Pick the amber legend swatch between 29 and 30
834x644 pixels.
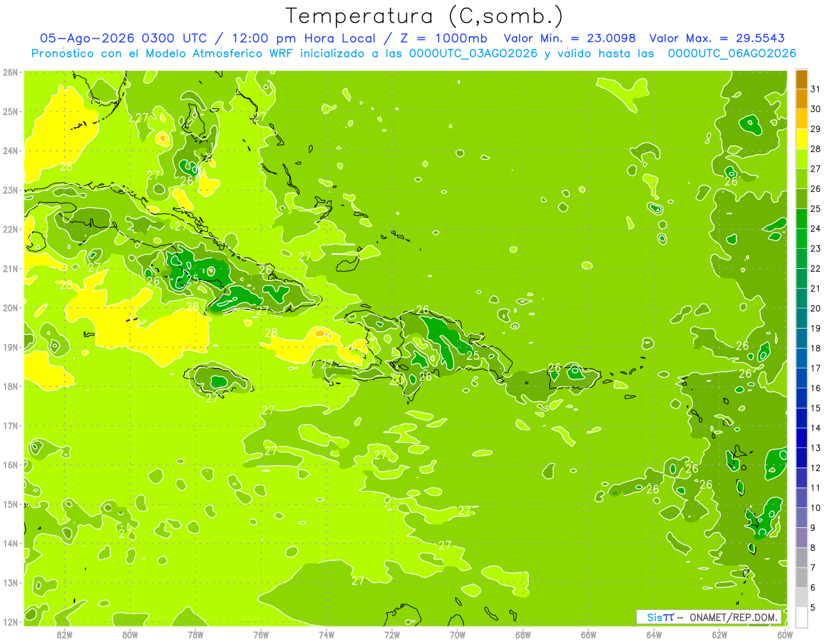pyautogui.click(x=801, y=119)
